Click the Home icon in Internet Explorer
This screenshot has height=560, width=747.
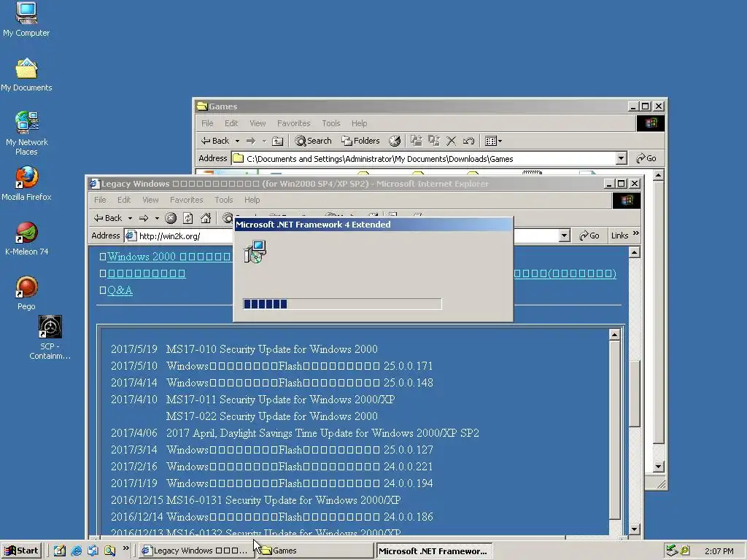(x=206, y=218)
